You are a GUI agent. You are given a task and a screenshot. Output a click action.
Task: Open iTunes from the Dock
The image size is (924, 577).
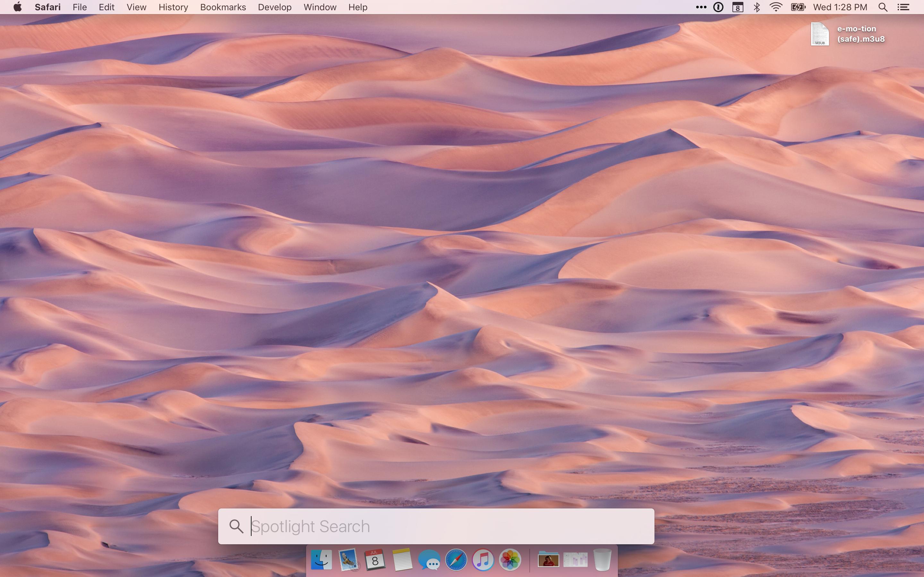[x=483, y=560]
